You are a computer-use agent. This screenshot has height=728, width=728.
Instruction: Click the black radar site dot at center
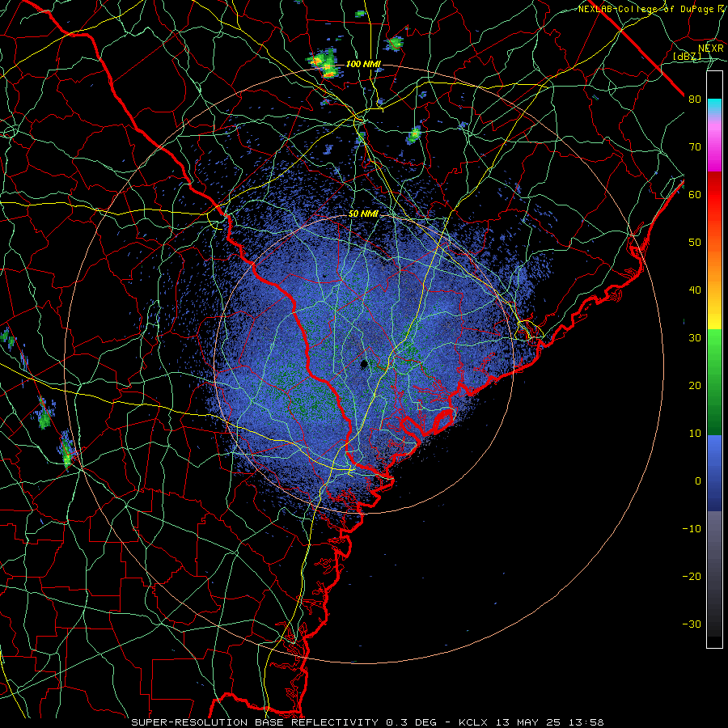point(364,364)
